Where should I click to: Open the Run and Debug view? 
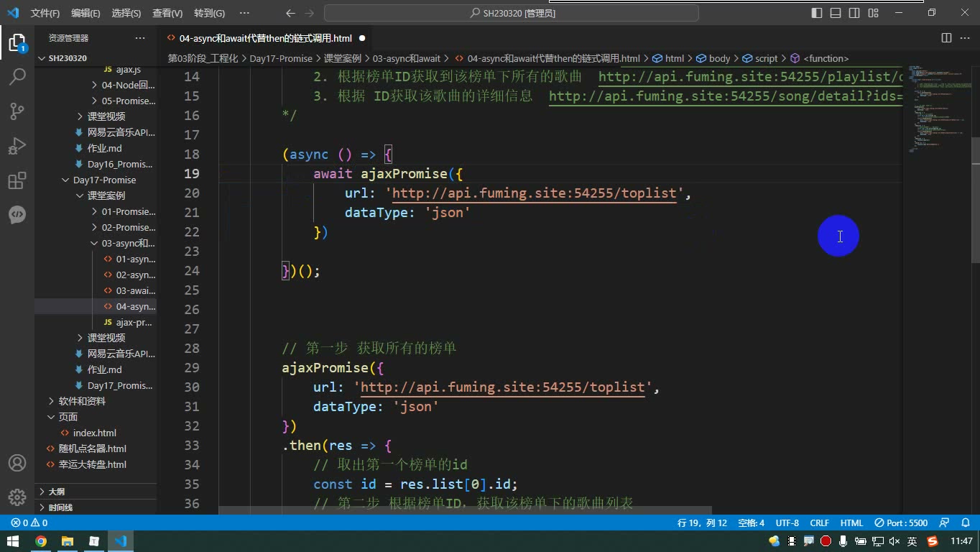coord(17,146)
